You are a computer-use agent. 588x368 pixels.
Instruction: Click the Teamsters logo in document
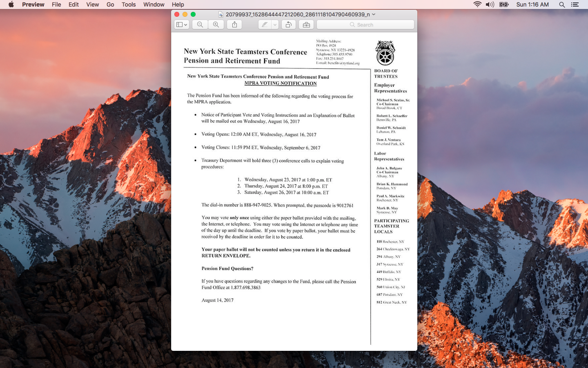point(385,53)
